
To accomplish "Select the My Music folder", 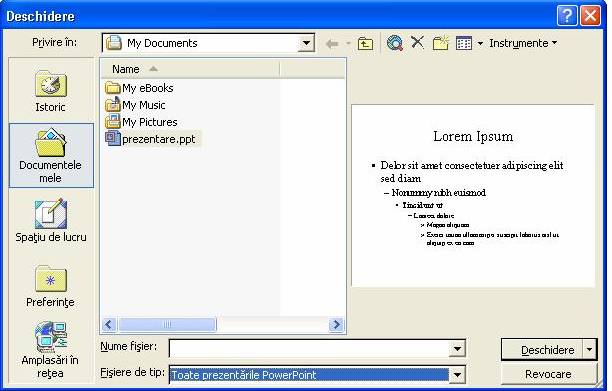I will [135, 105].
